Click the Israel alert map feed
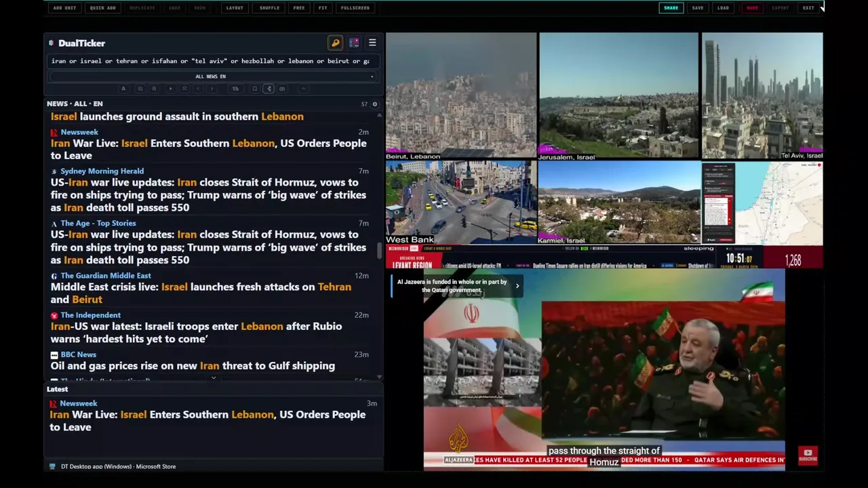 (x=762, y=202)
